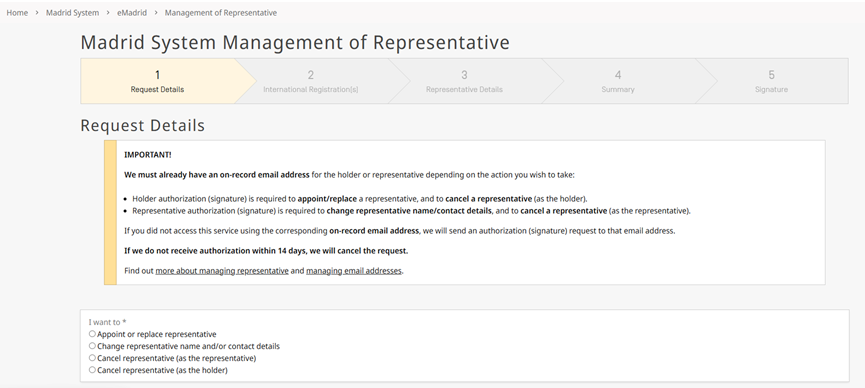Click the breadcrumb chevron after Home

[37, 13]
